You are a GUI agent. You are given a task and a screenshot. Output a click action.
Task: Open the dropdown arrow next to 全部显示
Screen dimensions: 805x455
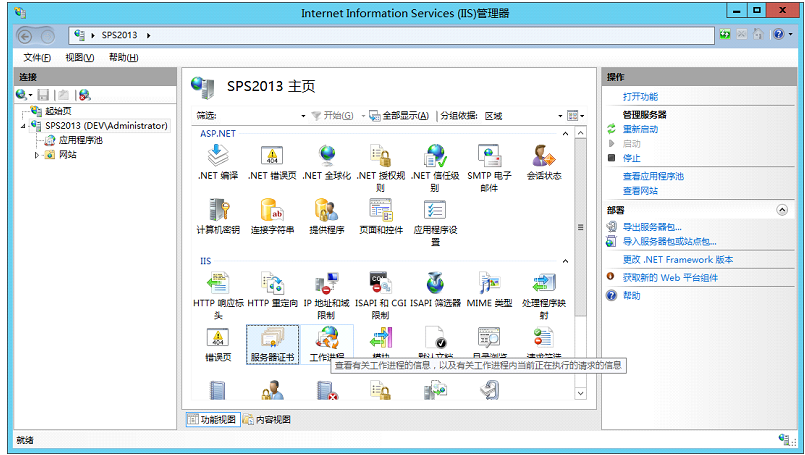point(363,116)
